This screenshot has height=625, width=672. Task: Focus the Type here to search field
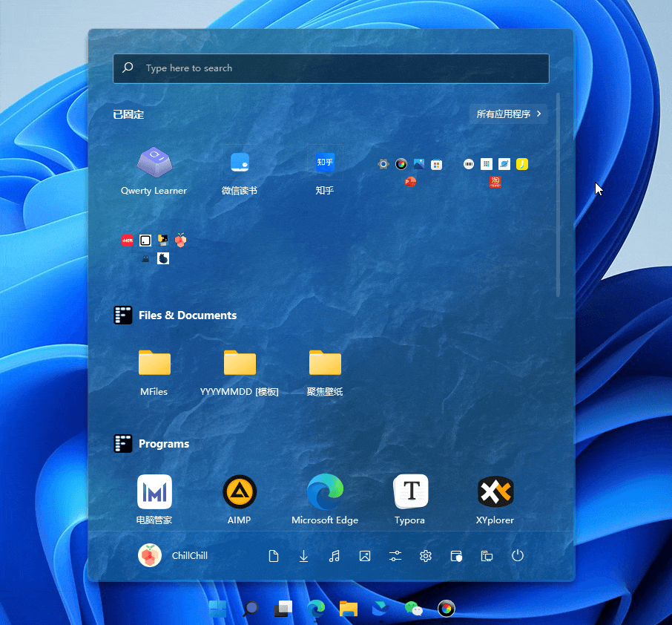331,68
